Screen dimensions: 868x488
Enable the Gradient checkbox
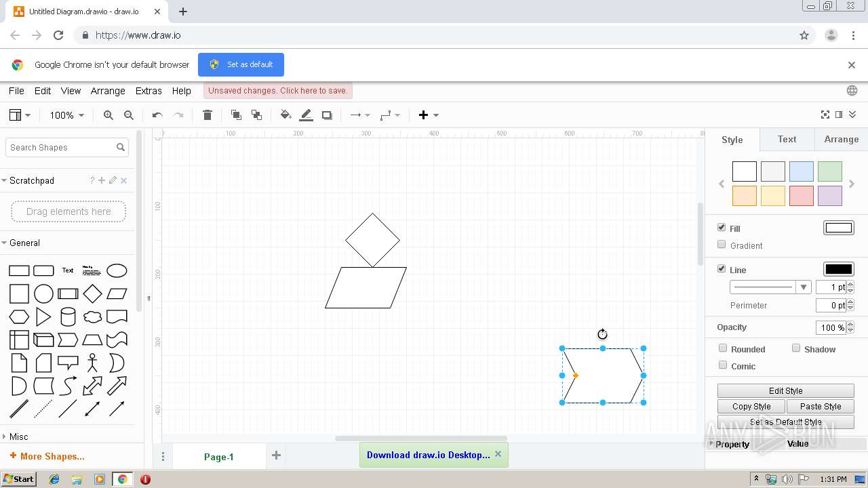[x=722, y=245]
